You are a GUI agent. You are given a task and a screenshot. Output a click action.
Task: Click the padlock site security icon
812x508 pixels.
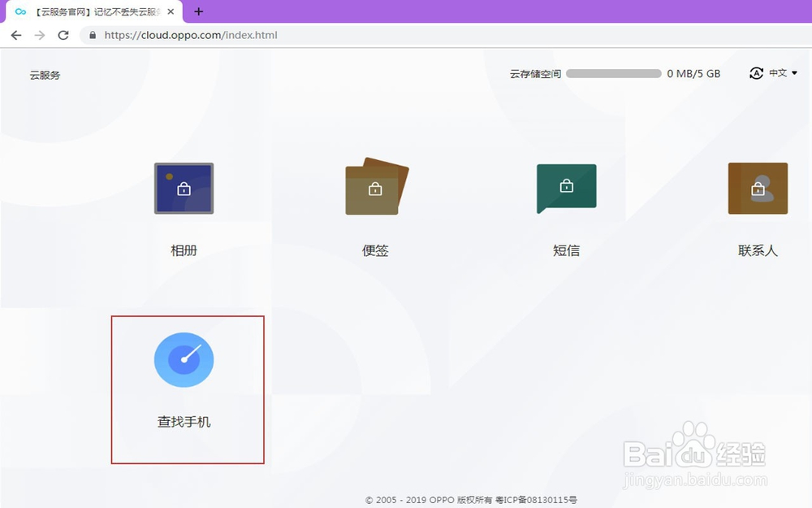(x=93, y=35)
